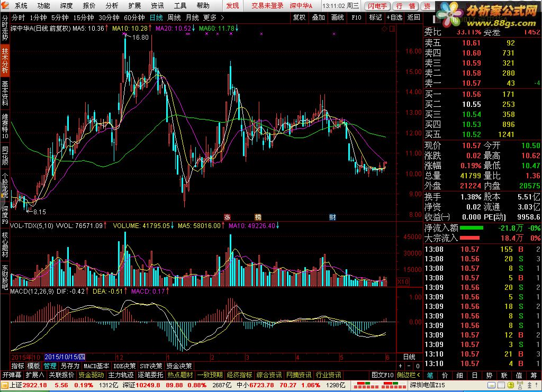
Task: Click the red diamond icon at the chart's top right
Action: (x=384, y=29)
